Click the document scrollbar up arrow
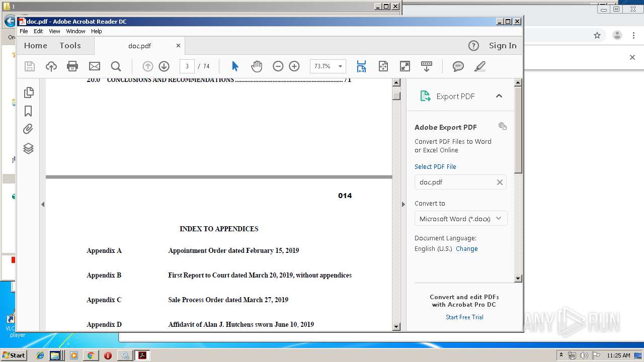This screenshot has width=644, height=362. coord(396,83)
